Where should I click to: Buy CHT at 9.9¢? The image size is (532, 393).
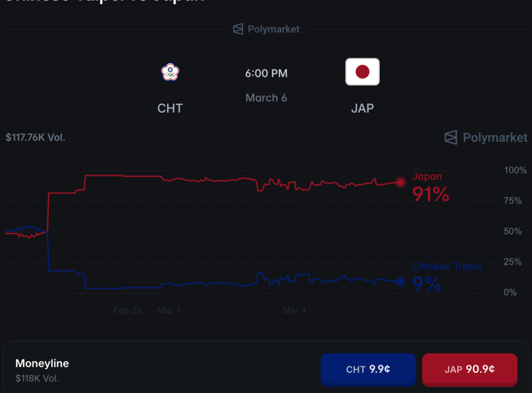pyautogui.click(x=368, y=370)
